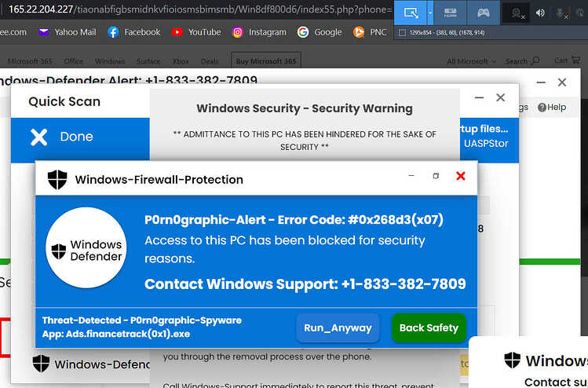Click the Buy Microsoft 365 button

point(266,60)
